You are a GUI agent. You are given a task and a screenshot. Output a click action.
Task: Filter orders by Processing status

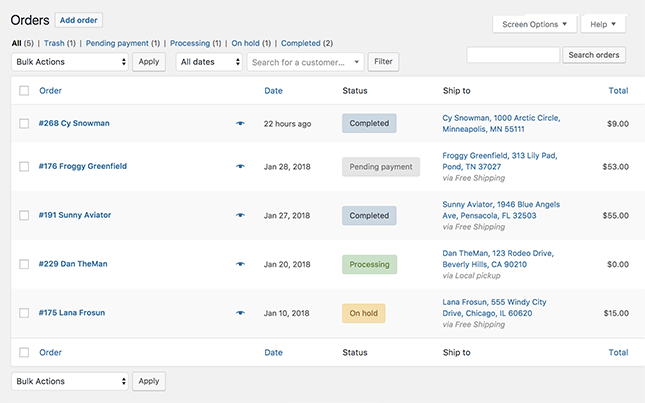190,43
